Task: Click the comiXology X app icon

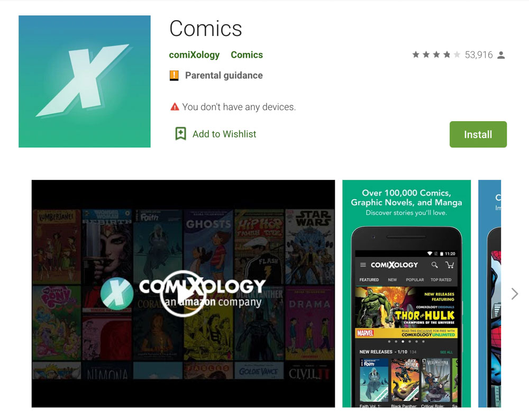Action: click(84, 81)
